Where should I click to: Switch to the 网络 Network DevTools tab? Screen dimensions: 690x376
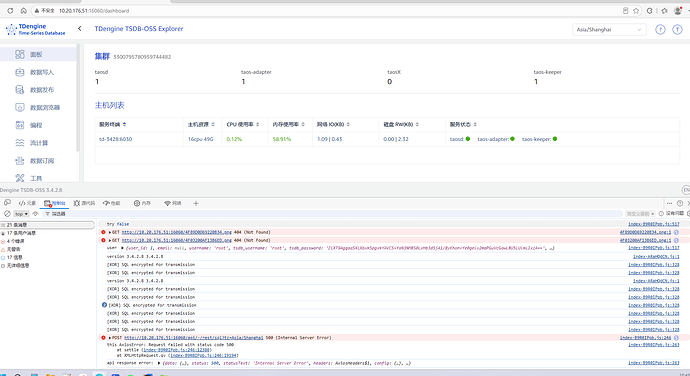point(173,203)
